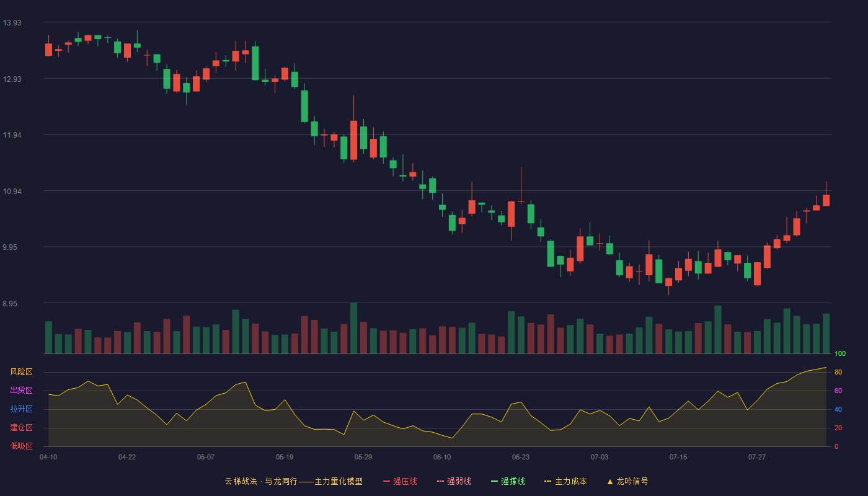The image size is (868, 496).
Task: Click the 04-10 date label
Action: click(x=48, y=457)
